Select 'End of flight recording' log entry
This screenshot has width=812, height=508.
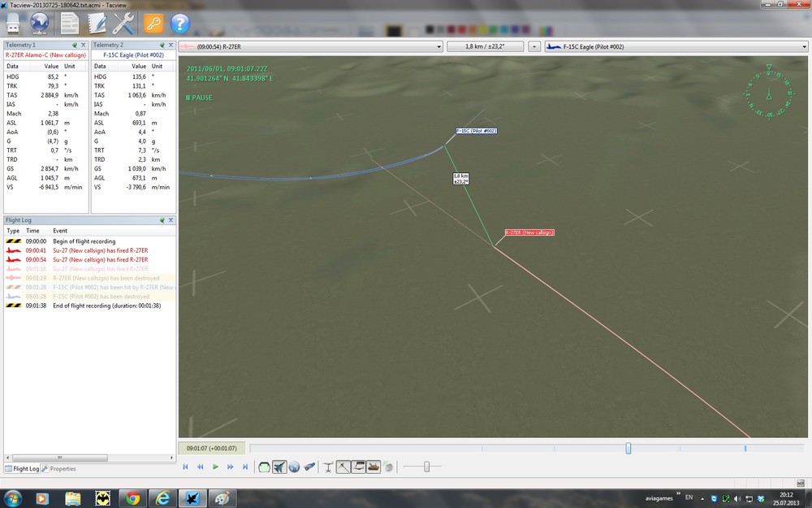point(89,306)
